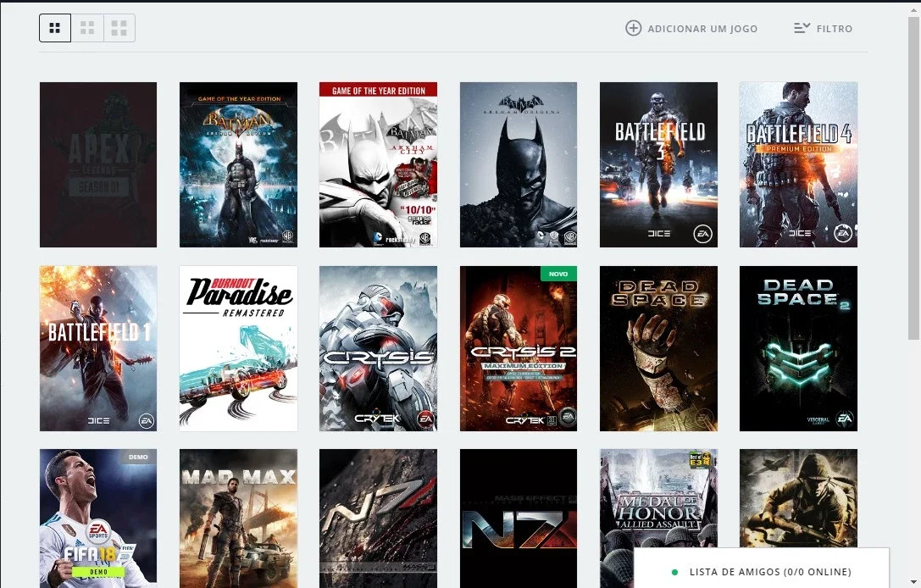921x588 pixels.
Task: Click Adicionar um jogo label
Action: pos(702,29)
